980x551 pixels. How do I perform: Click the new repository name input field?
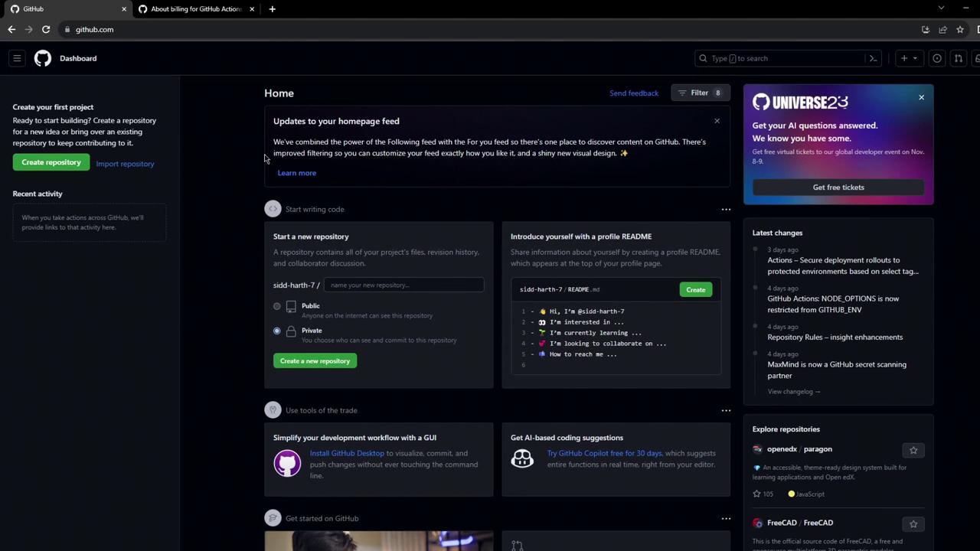coord(403,285)
